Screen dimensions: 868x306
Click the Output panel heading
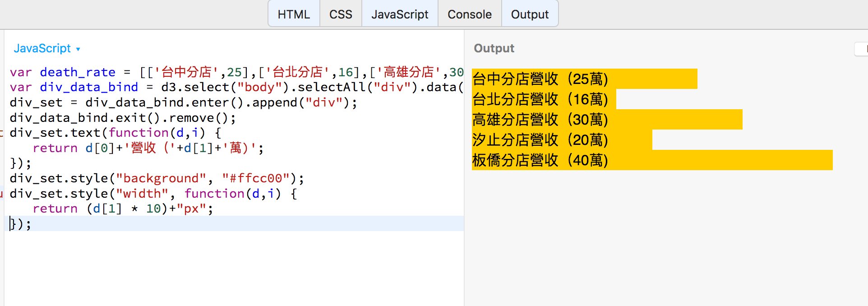pyautogui.click(x=494, y=48)
